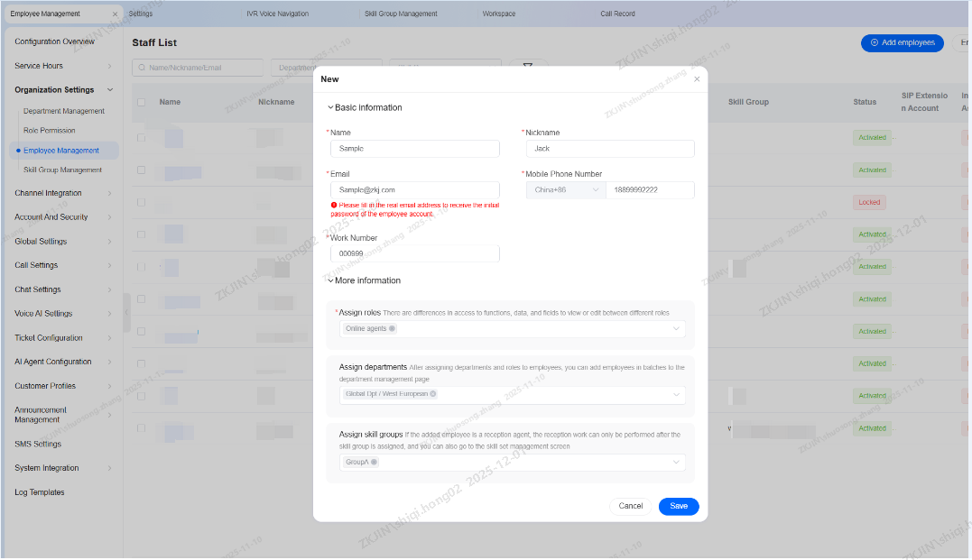This screenshot has width=972, height=560.
Task: Click the search icon in Name/Nickname/Email box
Action: tap(142, 68)
